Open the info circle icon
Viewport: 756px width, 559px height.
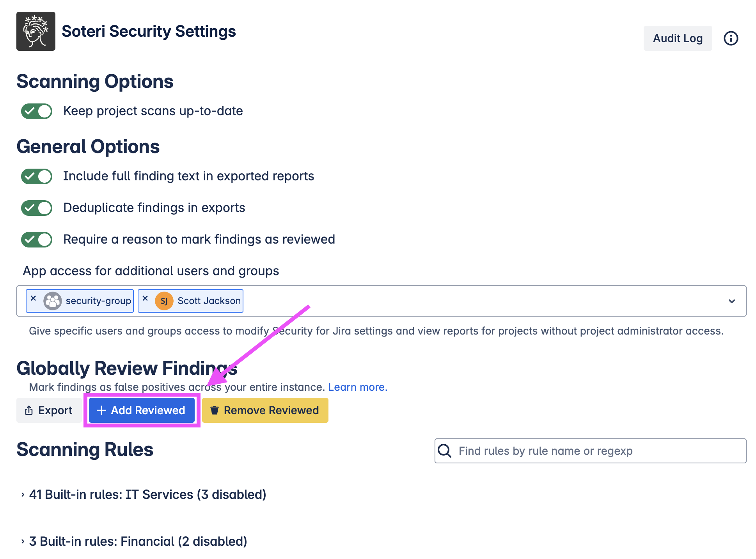731,38
